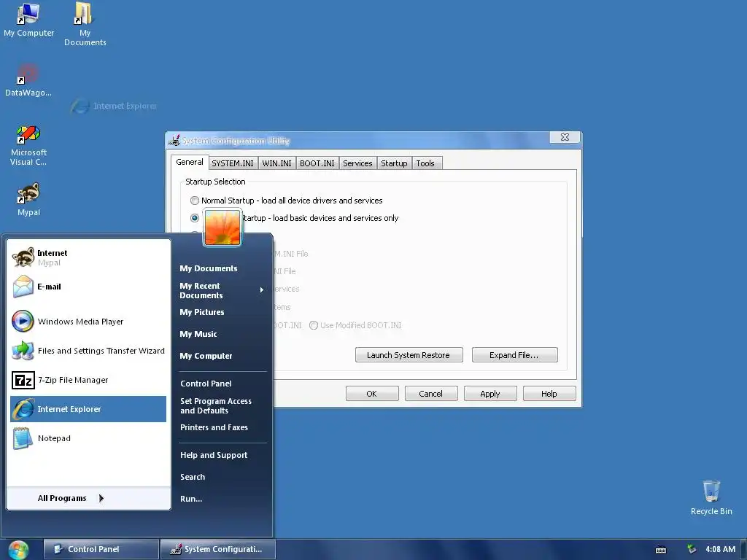Switch to Control Panel taskbar button
Screen dimensions: 747x560
pos(101,549)
